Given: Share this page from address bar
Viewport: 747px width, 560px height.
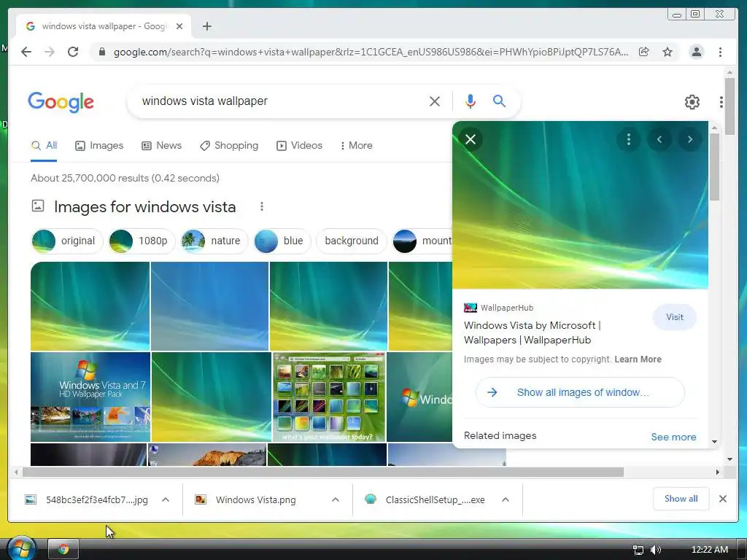Looking at the screenshot, I should 643,52.
